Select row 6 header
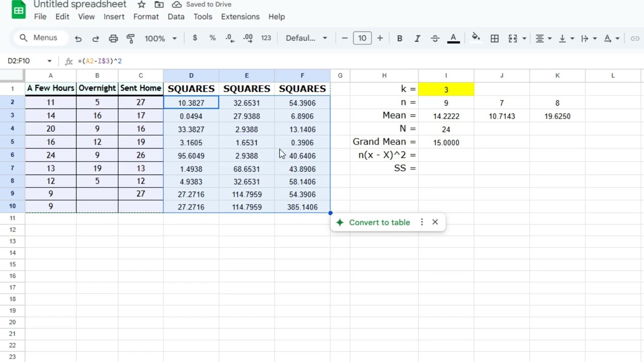This screenshot has width=644, height=362. click(12, 155)
